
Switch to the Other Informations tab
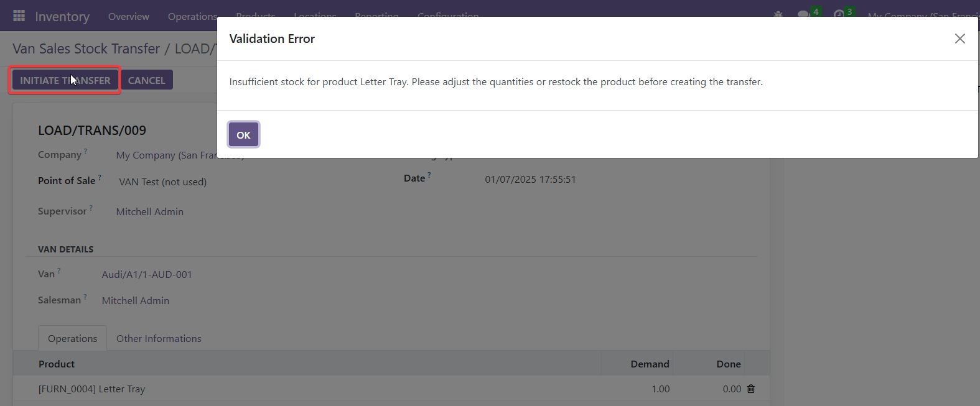tap(159, 338)
